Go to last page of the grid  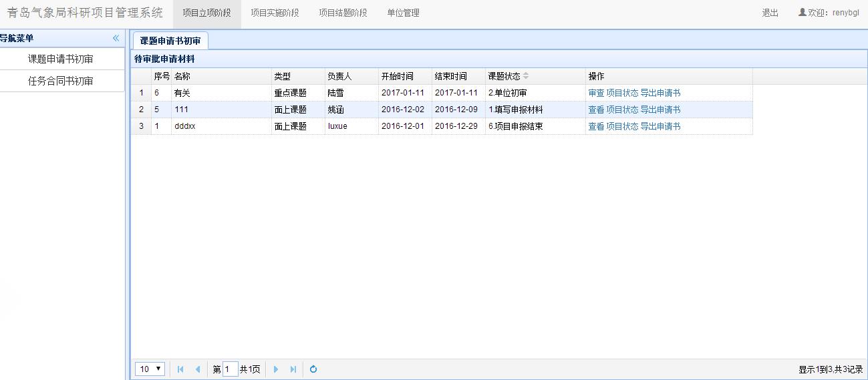pos(293,369)
